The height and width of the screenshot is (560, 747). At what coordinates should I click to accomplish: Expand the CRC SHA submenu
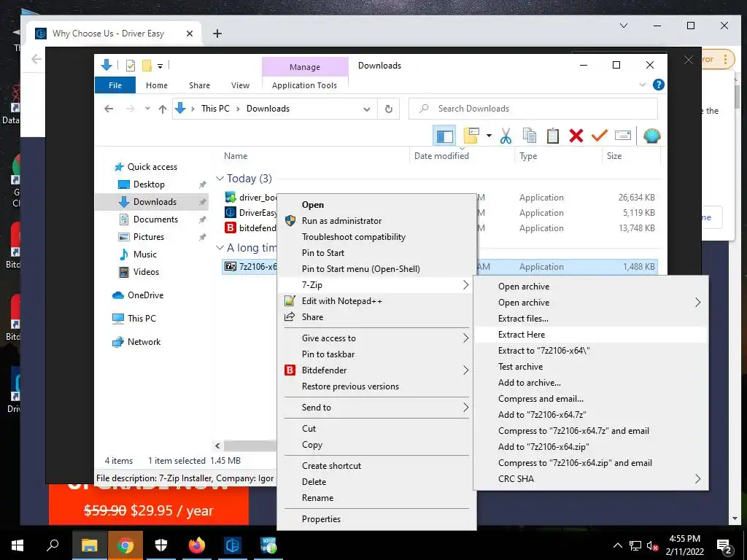(591, 479)
